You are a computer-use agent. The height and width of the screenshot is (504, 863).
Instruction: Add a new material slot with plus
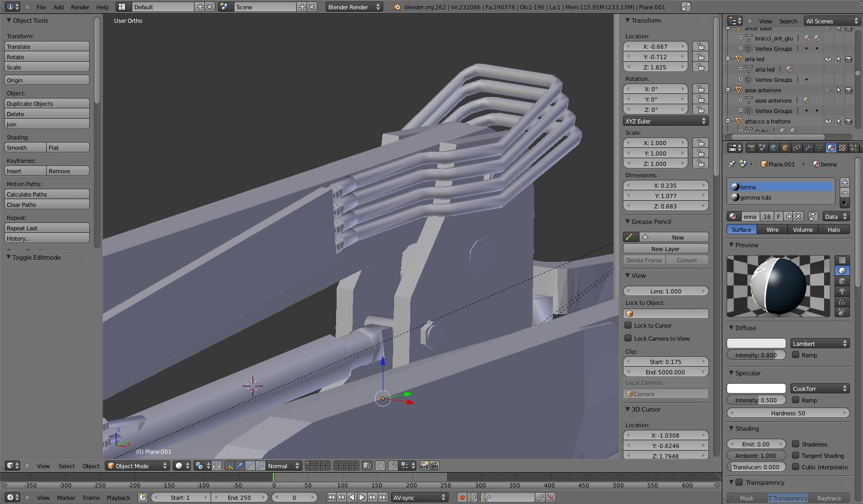(x=845, y=183)
